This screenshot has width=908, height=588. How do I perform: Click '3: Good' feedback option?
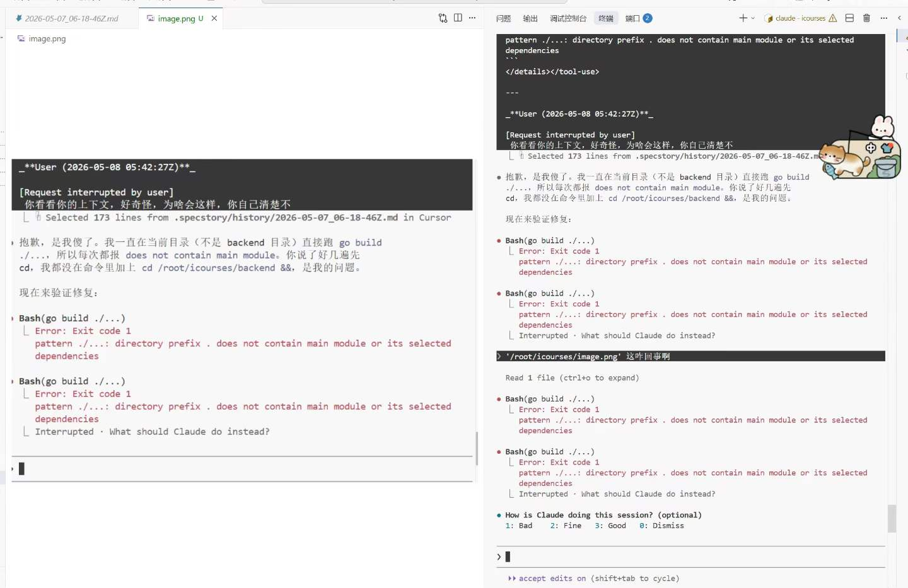tap(610, 526)
